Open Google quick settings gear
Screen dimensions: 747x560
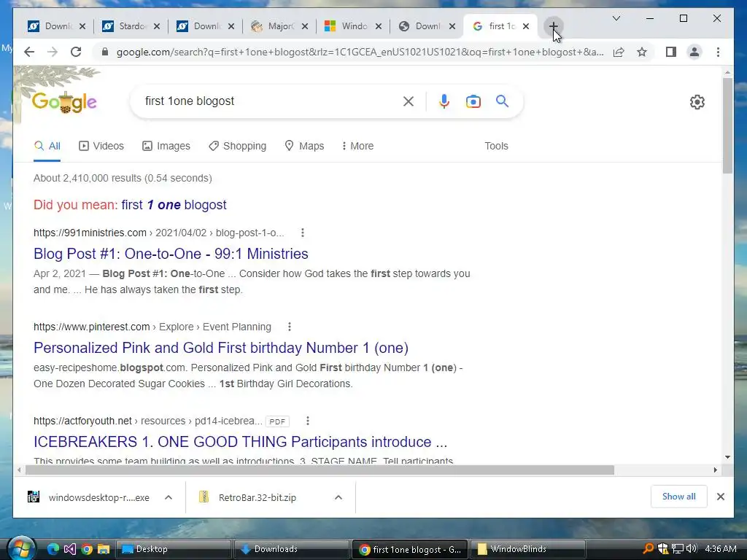(697, 101)
